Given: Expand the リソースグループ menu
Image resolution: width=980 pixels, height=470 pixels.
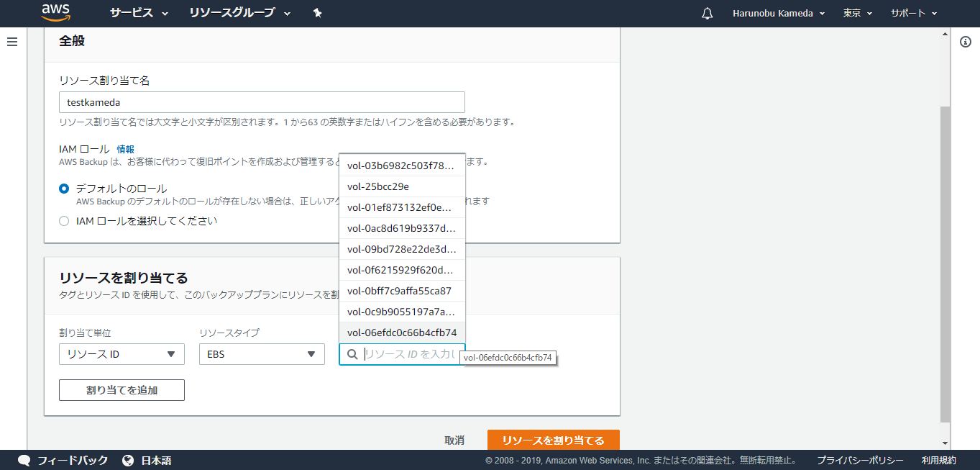Looking at the screenshot, I should pyautogui.click(x=240, y=13).
